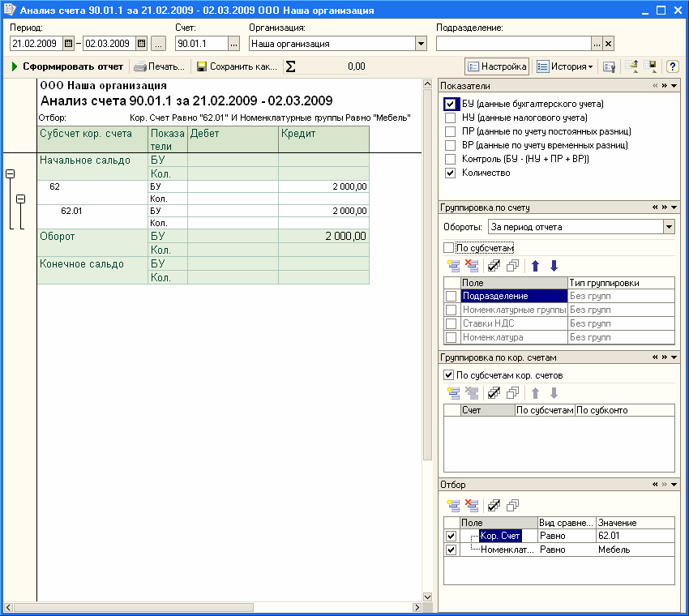Image resolution: width=689 pixels, height=616 pixels.
Task: Click the Счет input field
Action: [202, 44]
